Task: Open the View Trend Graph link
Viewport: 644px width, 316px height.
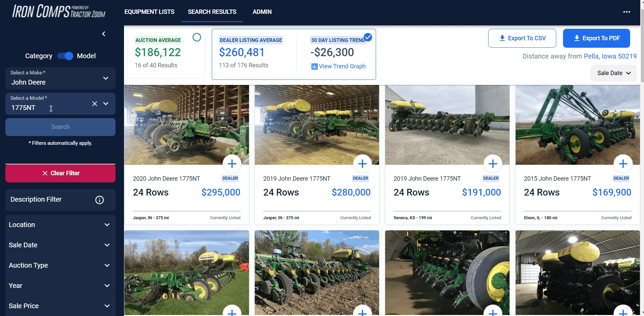Action: click(x=338, y=66)
